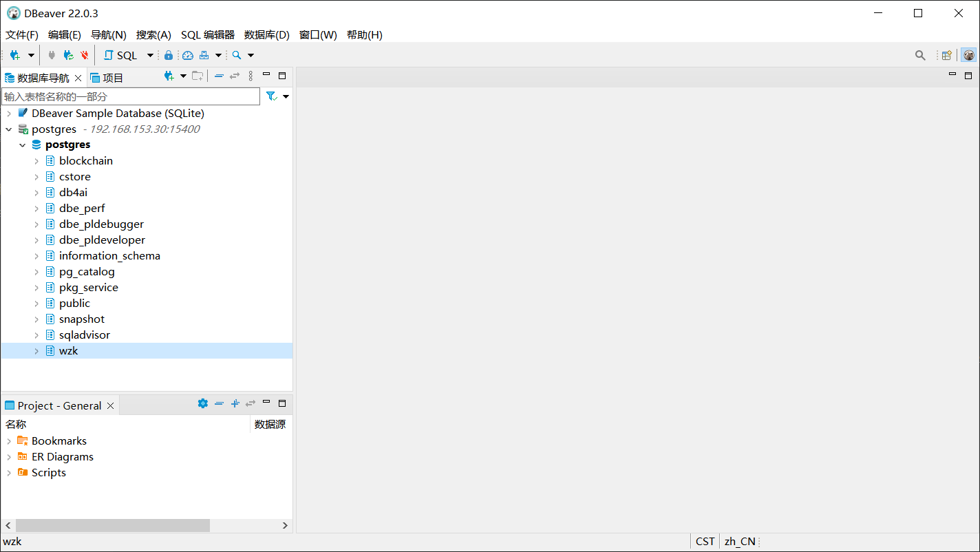Maximize the Project - General panel
Viewport: 980px width, 552px height.
click(x=282, y=403)
